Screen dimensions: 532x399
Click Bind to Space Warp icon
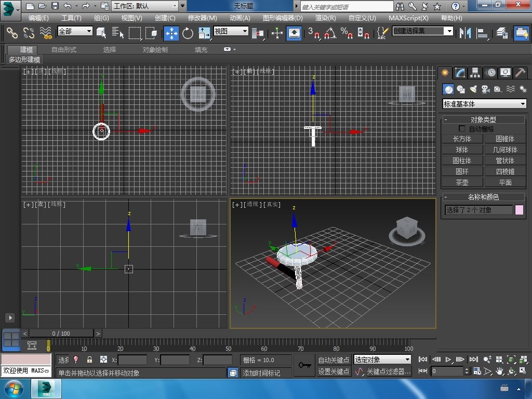[x=46, y=33]
